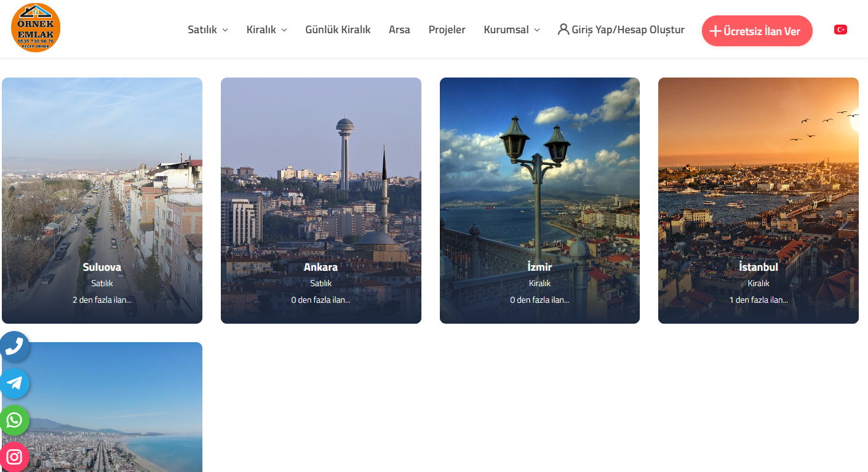868x472 pixels.
Task: Open the Telegram chat icon
Action: coord(14,383)
